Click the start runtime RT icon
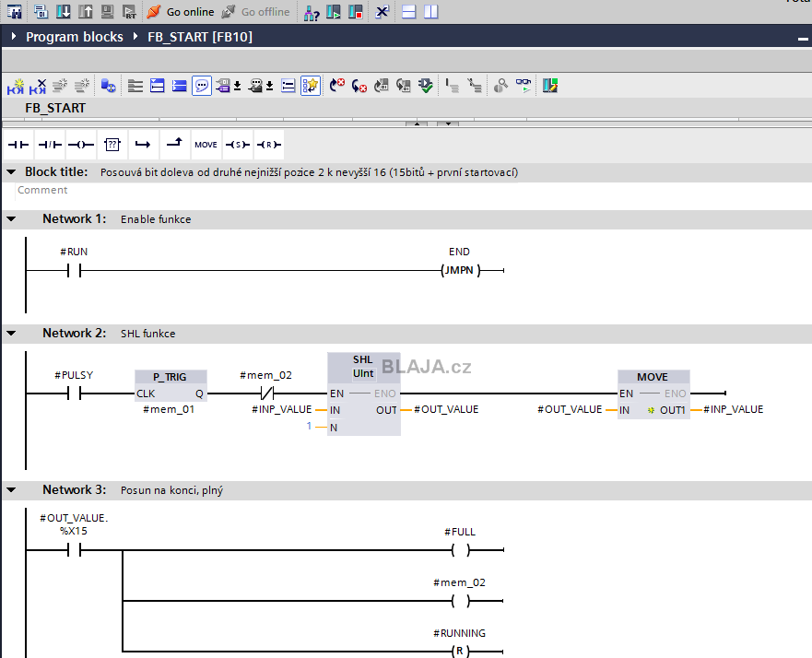 129,11
